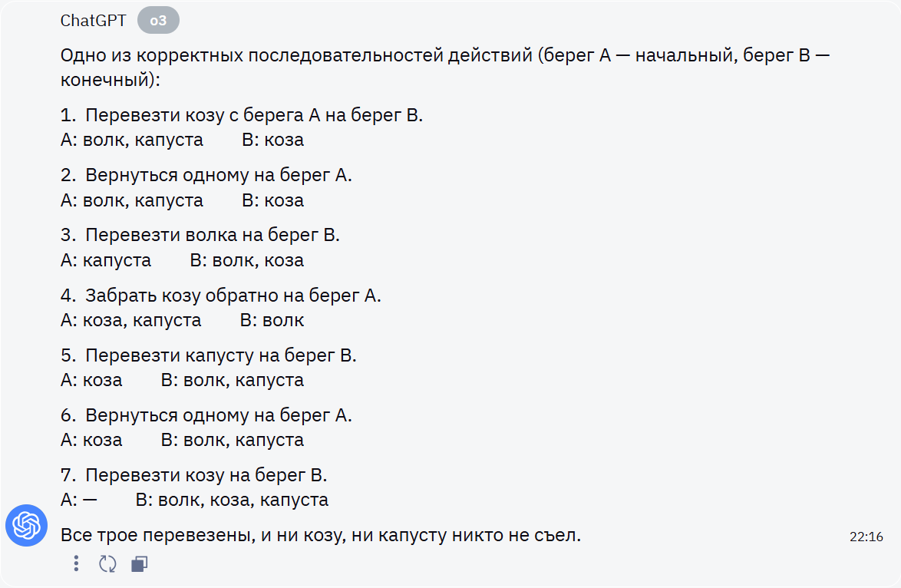Click the word 'конечный' in the intro

(102, 80)
